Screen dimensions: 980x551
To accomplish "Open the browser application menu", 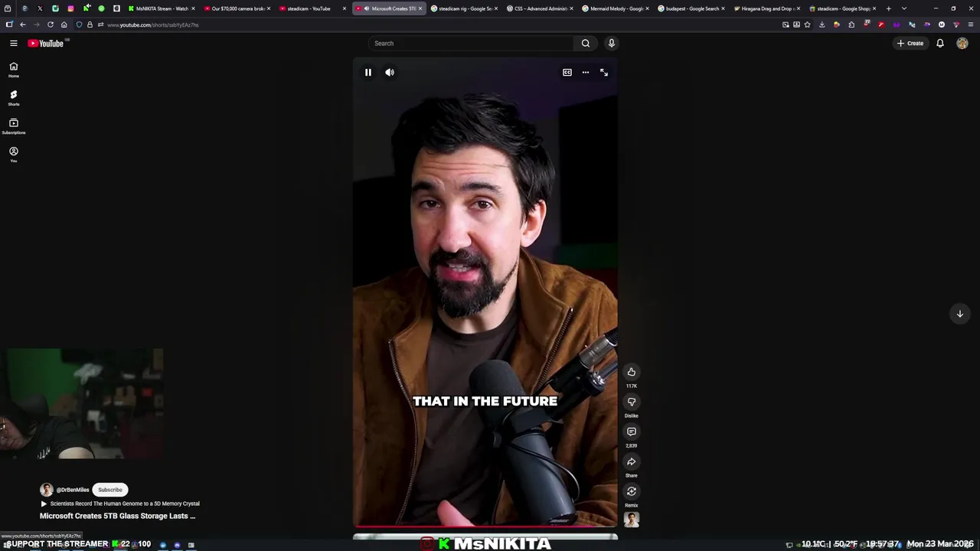I will tap(971, 24).
